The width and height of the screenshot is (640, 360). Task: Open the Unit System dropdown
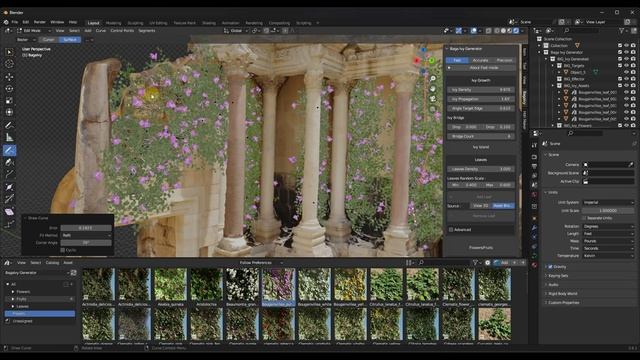coord(608,202)
